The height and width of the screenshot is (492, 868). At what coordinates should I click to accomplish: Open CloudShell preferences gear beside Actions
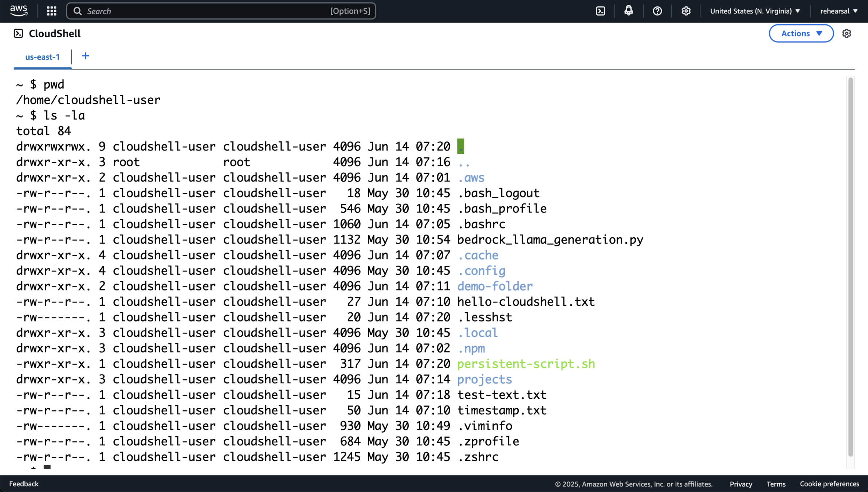pyautogui.click(x=847, y=34)
